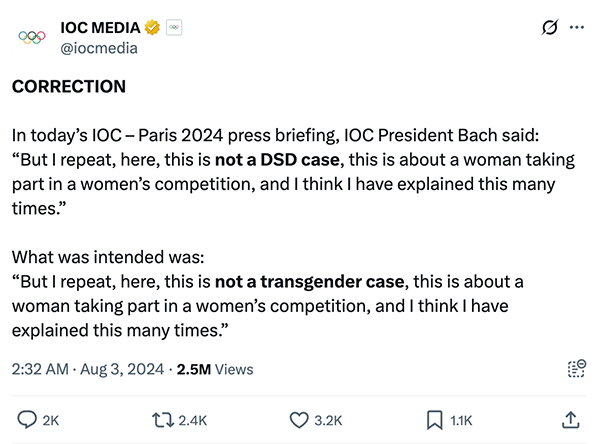Screen dimensions: 600x444
Task: Click the 2.4K repost count
Action: click(x=193, y=420)
